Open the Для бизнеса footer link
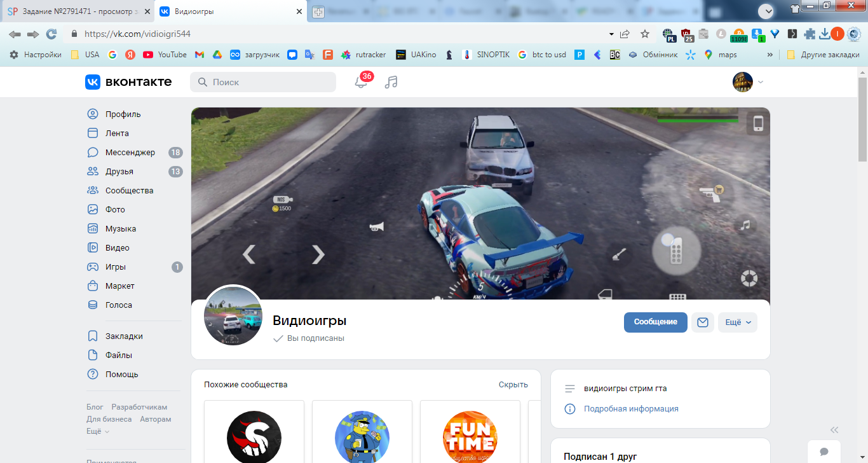868x463 pixels. [109, 420]
